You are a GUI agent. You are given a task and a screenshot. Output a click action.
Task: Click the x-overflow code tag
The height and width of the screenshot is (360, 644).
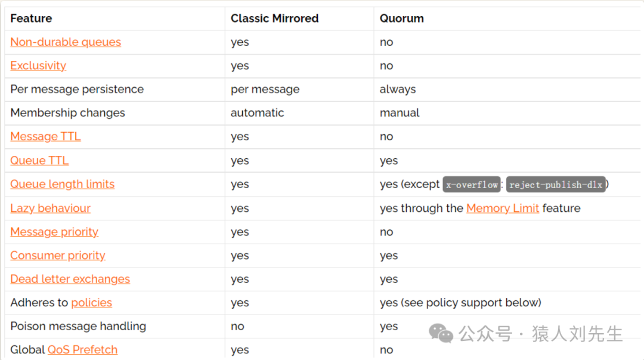(472, 184)
